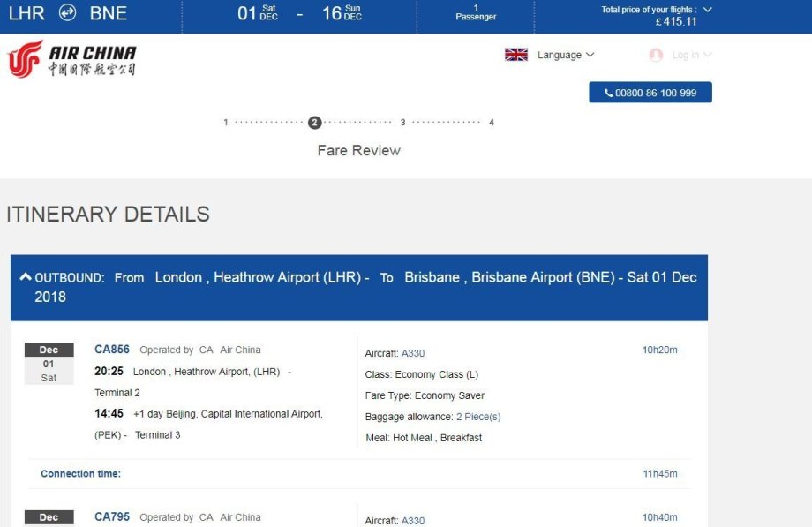Screen dimensions: 812x527
Task: Click the Air China logo
Action: coord(71,58)
